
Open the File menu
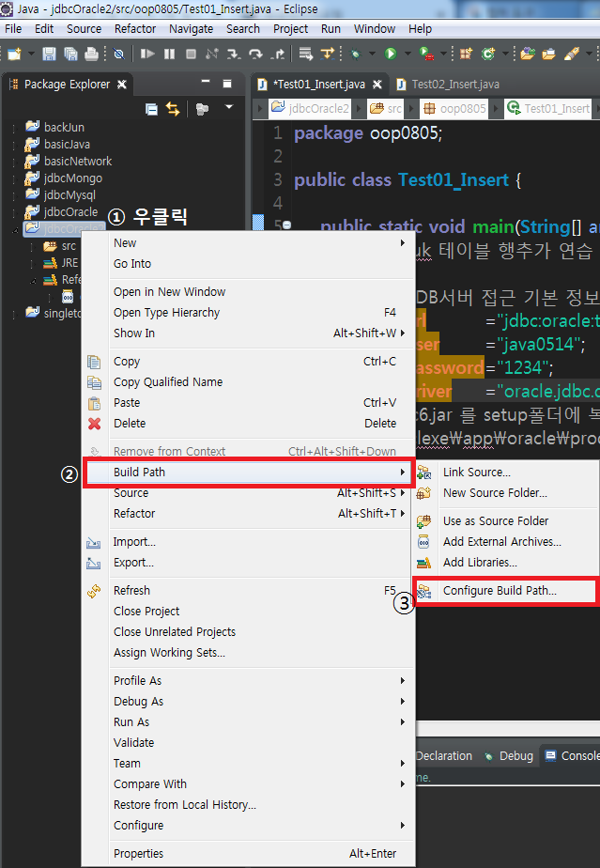coord(13,29)
